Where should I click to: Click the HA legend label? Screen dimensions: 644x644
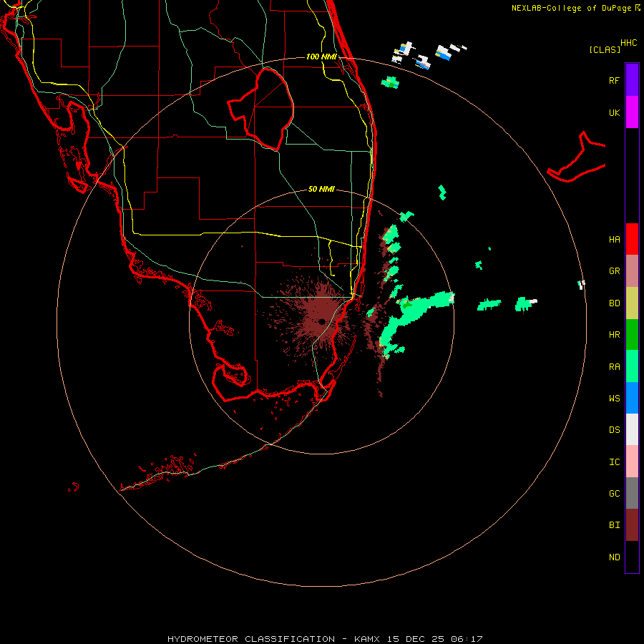point(614,239)
